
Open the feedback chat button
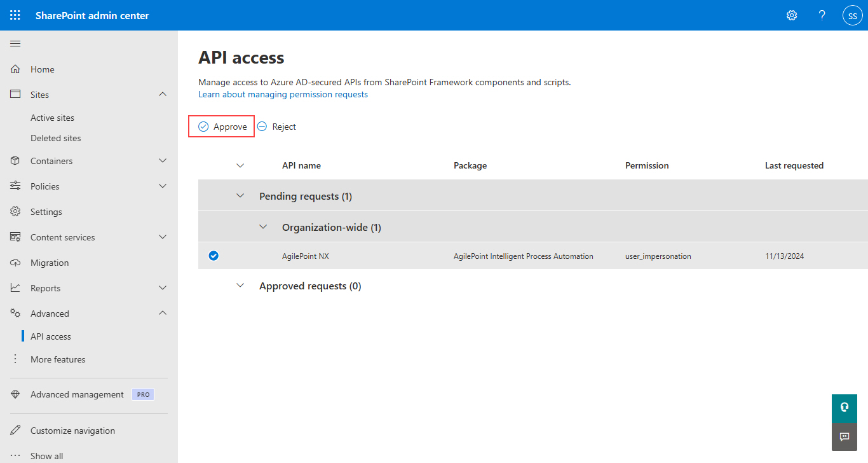pos(844,437)
